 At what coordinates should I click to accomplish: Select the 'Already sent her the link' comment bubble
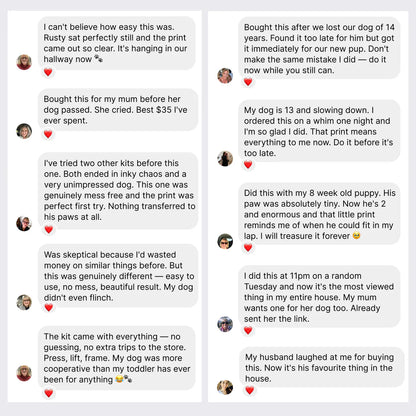pyautogui.click(x=319, y=296)
